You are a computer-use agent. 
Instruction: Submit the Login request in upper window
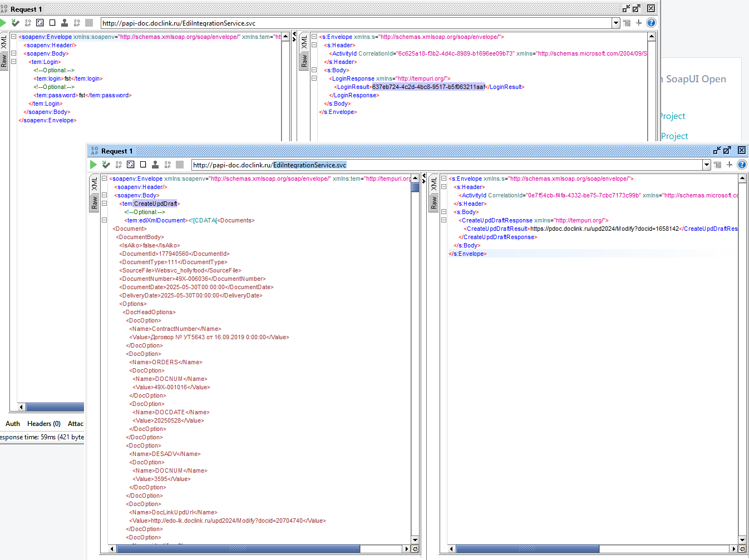coord(3,23)
